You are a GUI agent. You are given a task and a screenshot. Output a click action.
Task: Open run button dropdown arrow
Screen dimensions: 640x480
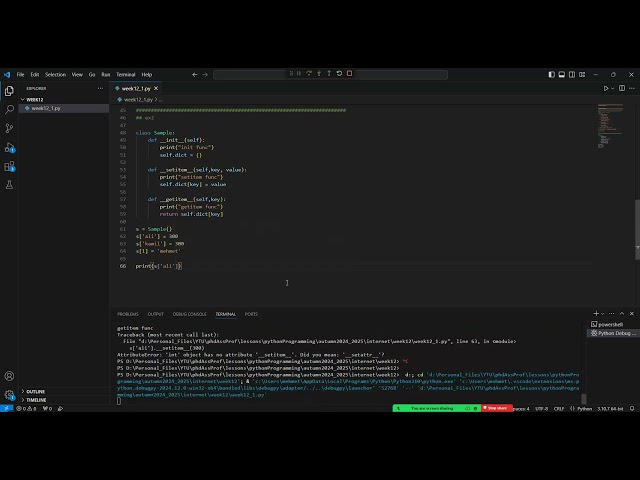pos(612,89)
